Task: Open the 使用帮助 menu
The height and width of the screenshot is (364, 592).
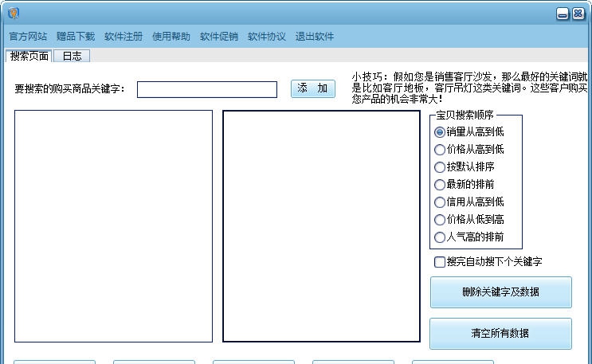Action: pos(171,37)
